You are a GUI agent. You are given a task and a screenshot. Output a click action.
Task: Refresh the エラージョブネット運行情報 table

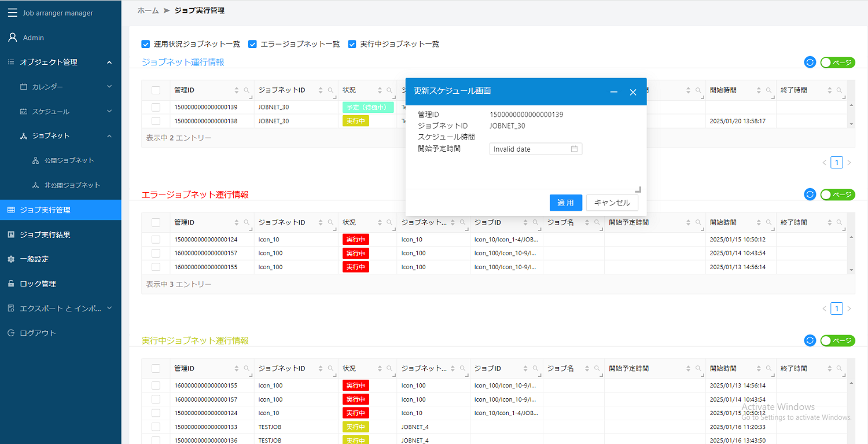[x=809, y=195]
